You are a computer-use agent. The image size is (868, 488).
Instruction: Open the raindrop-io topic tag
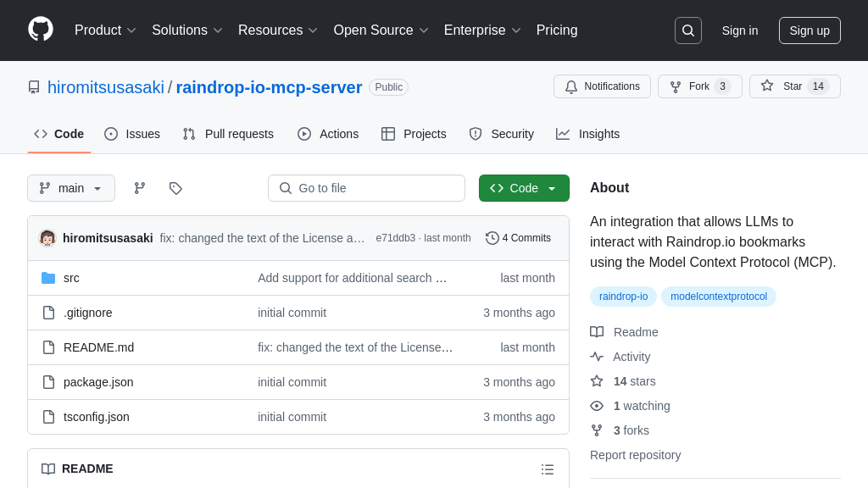tap(623, 297)
